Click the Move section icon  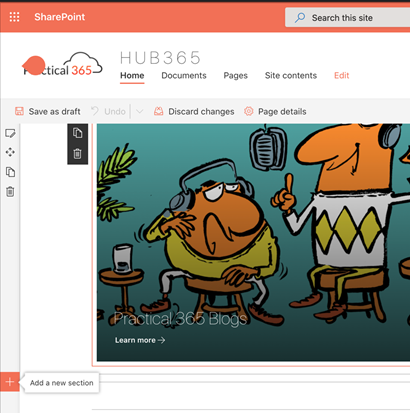10,153
